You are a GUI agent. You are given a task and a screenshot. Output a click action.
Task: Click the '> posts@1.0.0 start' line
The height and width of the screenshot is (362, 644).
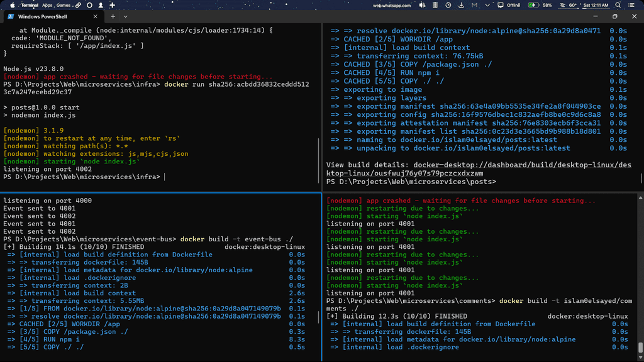[x=42, y=107]
